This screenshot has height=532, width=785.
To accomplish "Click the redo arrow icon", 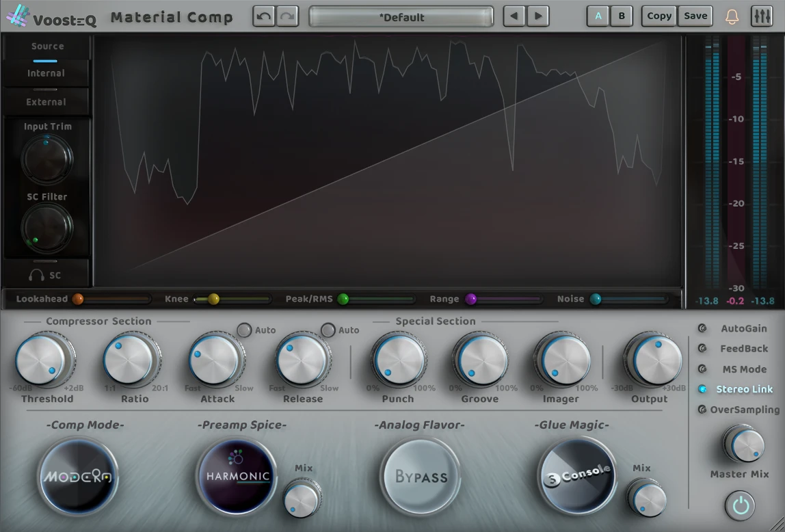I will click(287, 16).
